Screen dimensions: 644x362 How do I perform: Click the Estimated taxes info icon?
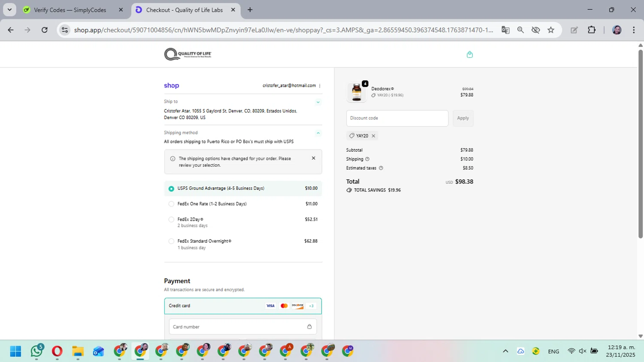click(381, 168)
